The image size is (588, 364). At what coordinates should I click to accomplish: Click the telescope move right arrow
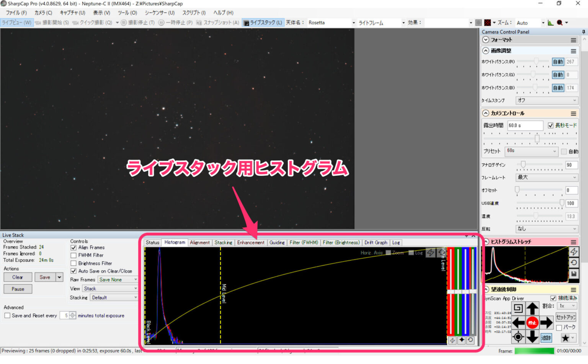pos(546,323)
